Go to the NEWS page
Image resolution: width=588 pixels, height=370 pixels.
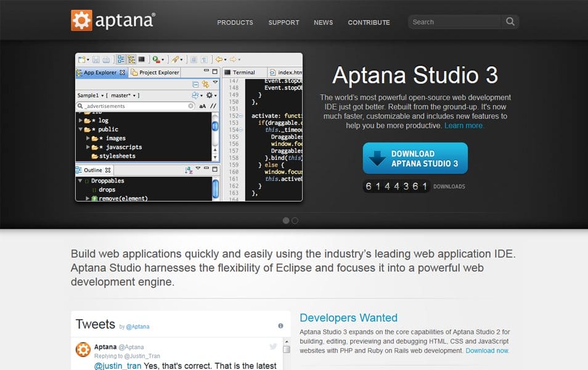coord(323,23)
